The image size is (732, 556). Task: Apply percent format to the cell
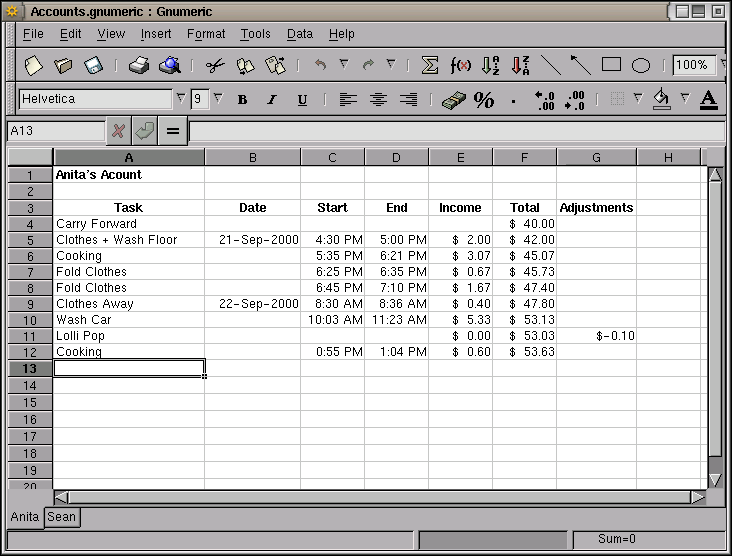point(484,100)
